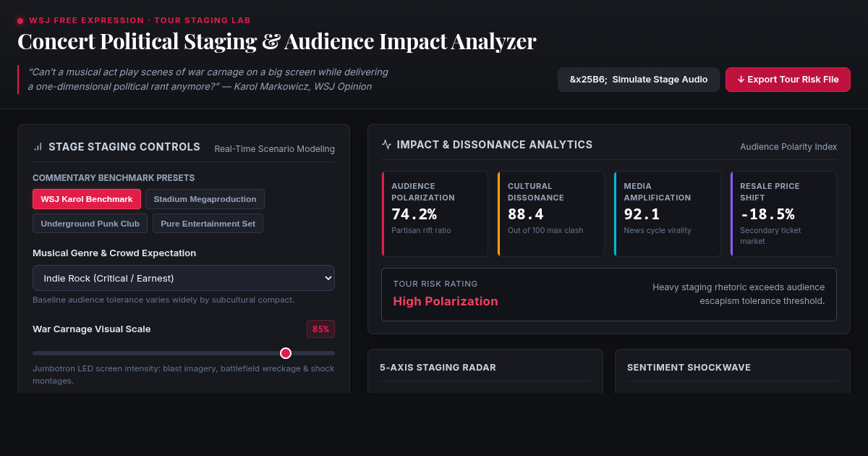The width and height of the screenshot is (868, 456).
Task: Click the Concert Political Staging page title
Action: point(277,41)
